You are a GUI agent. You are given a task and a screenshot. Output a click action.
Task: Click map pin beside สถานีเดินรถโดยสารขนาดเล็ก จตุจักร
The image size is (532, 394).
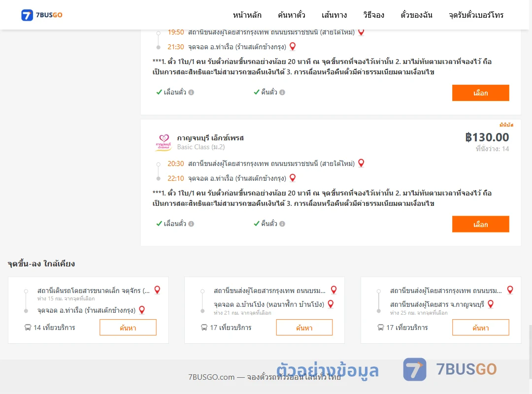coord(157,290)
